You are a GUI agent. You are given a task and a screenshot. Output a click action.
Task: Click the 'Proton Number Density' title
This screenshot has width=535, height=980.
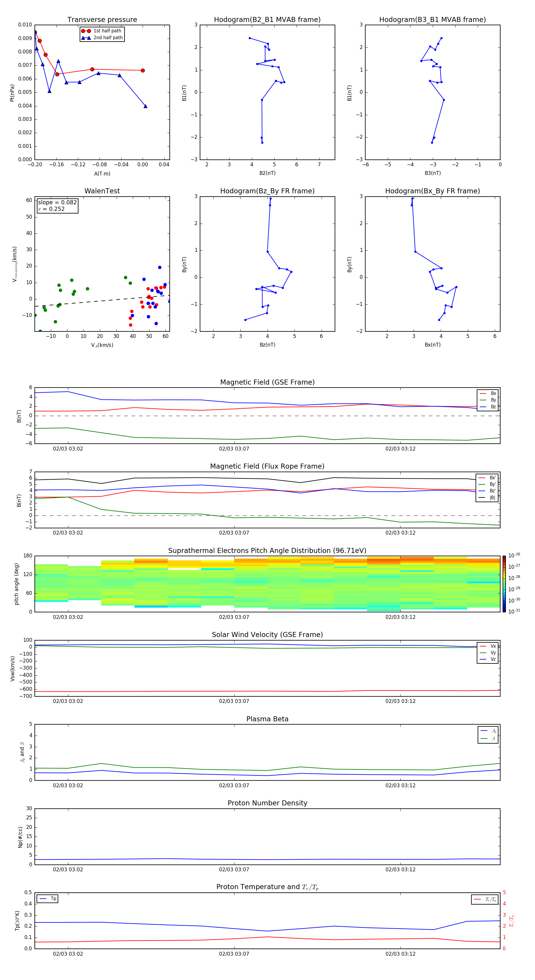(267, 803)
